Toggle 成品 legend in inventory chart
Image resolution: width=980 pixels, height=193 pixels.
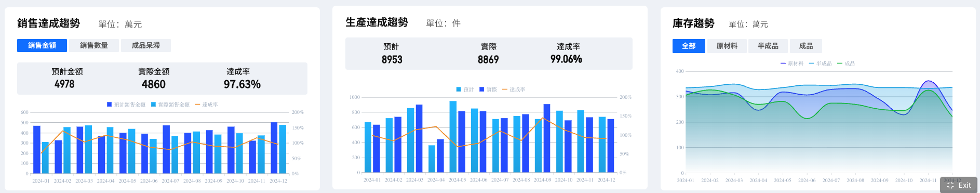846,63
